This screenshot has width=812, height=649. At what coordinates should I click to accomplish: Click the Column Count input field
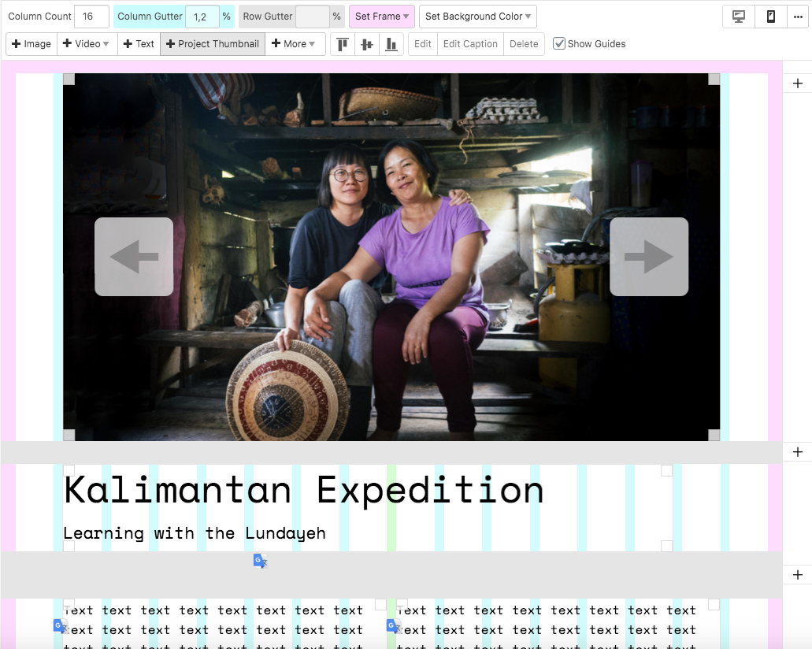click(x=91, y=17)
